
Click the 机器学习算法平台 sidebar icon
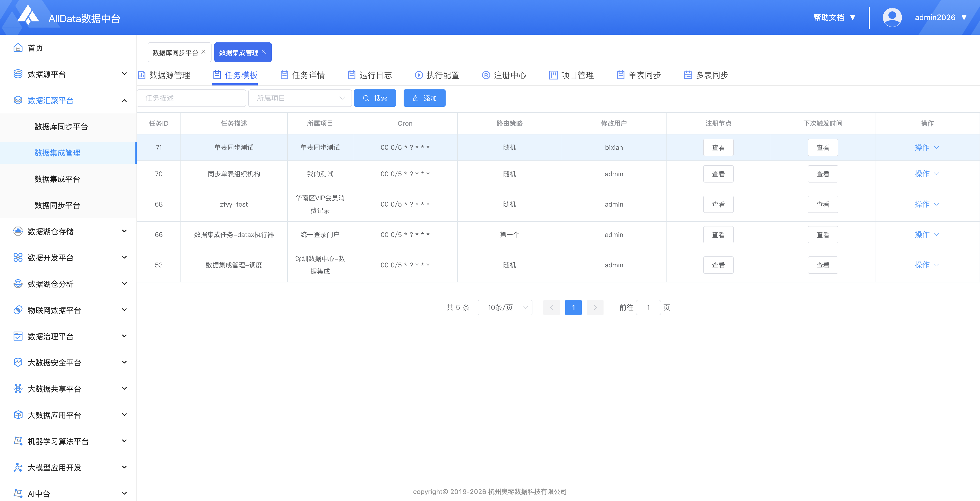pyautogui.click(x=18, y=441)
